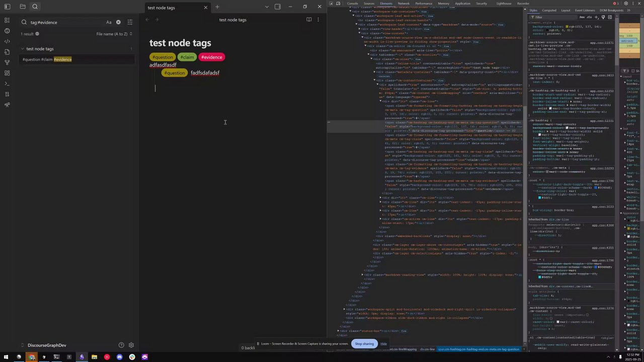Switch to the Sources tab

(x=369, y=4)
